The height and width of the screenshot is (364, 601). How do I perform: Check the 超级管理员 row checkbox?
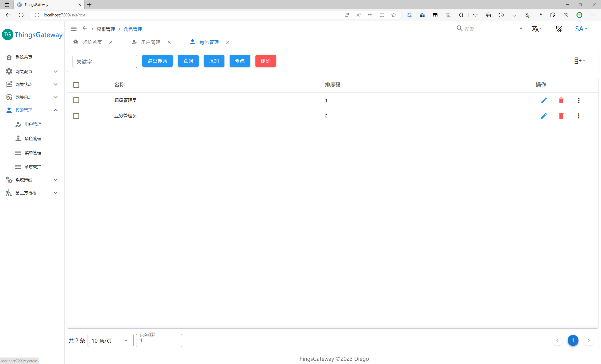pyautogui.click(x=76, y=100)
